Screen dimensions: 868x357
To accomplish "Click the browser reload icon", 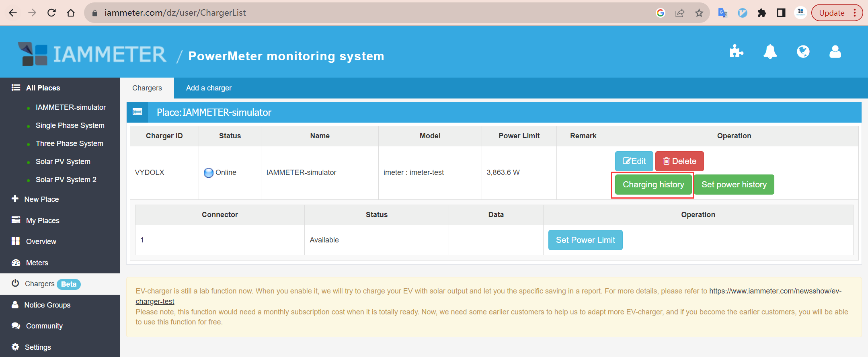I will (x=51, y=13).
